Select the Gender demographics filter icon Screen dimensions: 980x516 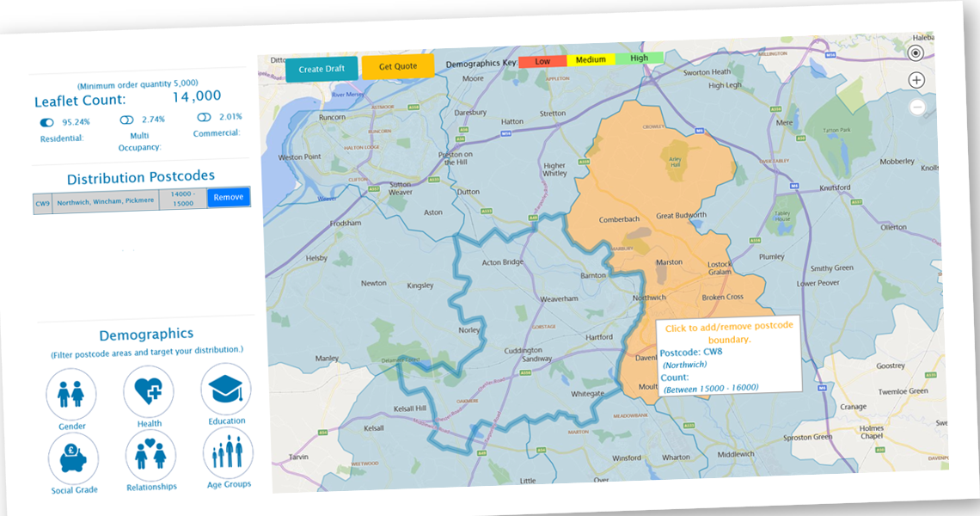71,393
